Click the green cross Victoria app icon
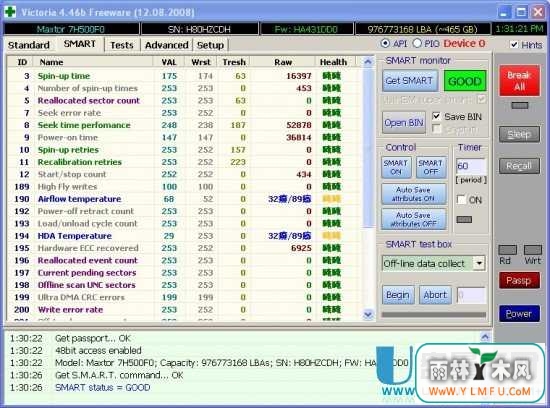Image resolution: width=550 pixels, height=408 pixels. click(x=10, y=12)
